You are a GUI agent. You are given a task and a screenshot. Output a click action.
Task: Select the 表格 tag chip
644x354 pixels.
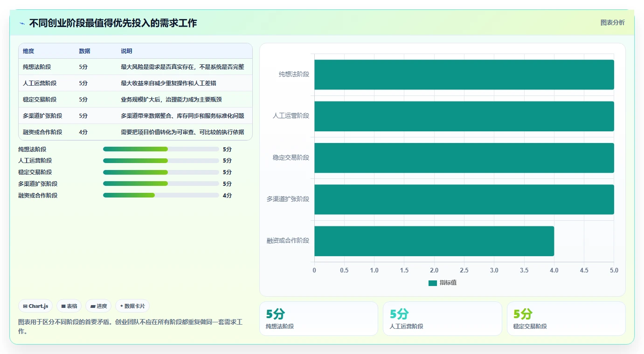[69, 306]
